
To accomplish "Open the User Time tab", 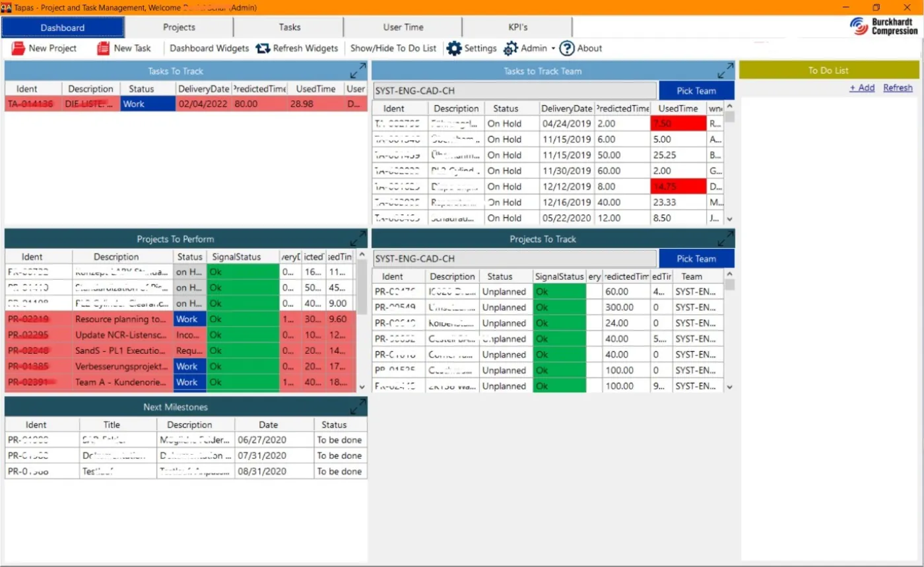I will 403,27.
